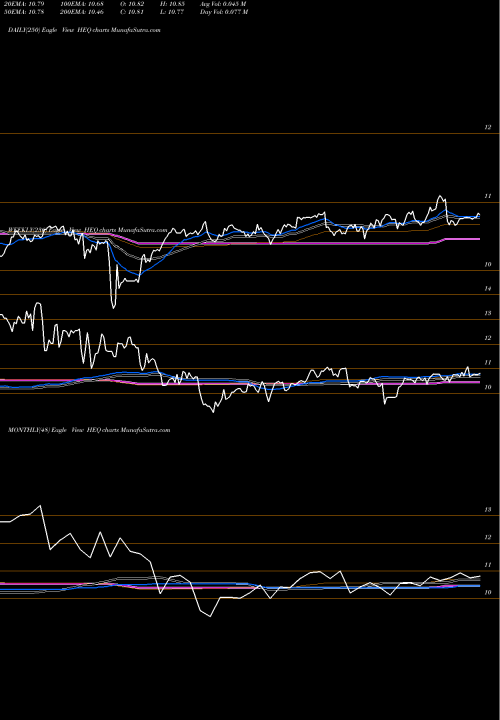500x720 pixels.
Task: Click the Day Vol: 0.077 M text
Action: tap(224, 12)
